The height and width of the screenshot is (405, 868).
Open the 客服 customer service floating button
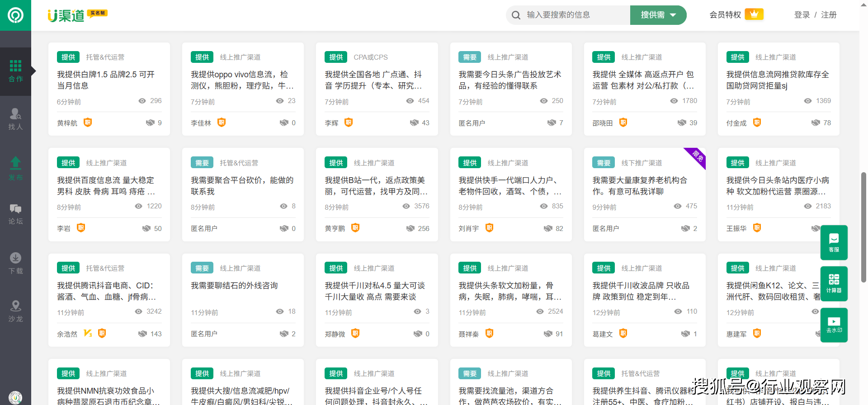tap(834, 243)
